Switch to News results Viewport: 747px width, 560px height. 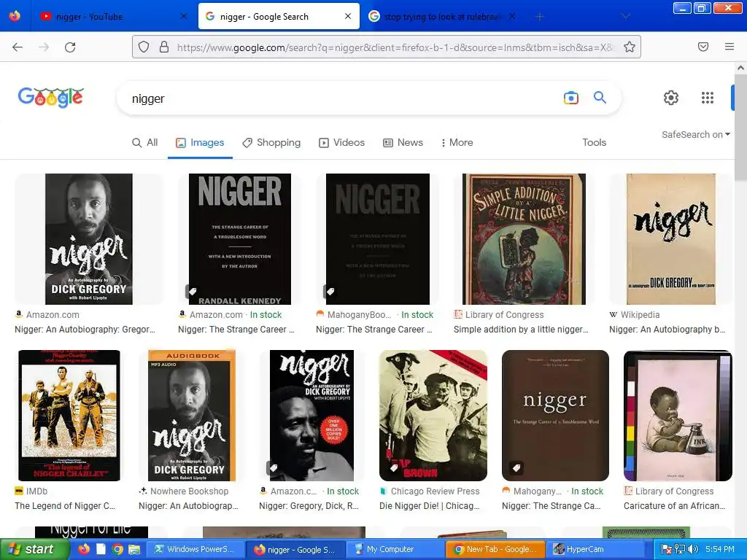click(403, 142)
